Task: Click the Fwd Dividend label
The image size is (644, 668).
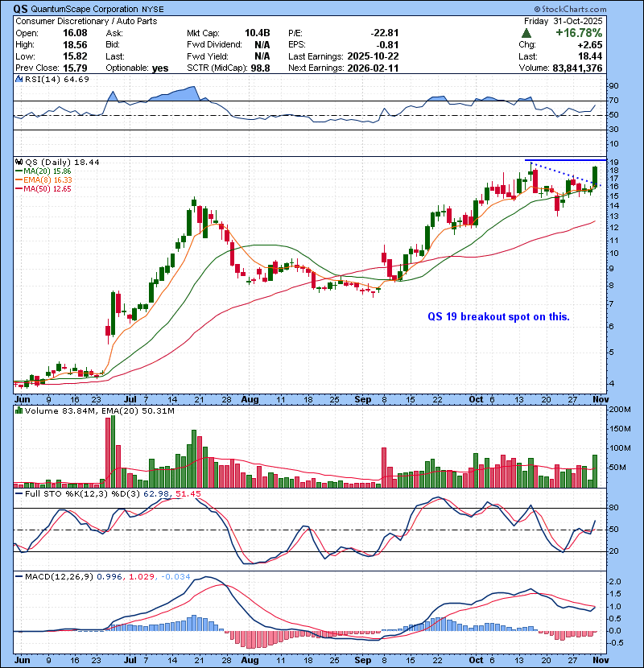Action: [x=214, y=45]
